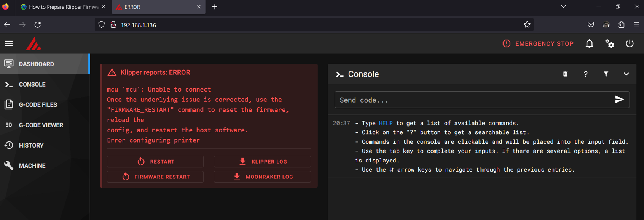The height and width of the screenshot is (220, 644).
Task: Click the Console panel title icon
Action: (x=340, y=74)
